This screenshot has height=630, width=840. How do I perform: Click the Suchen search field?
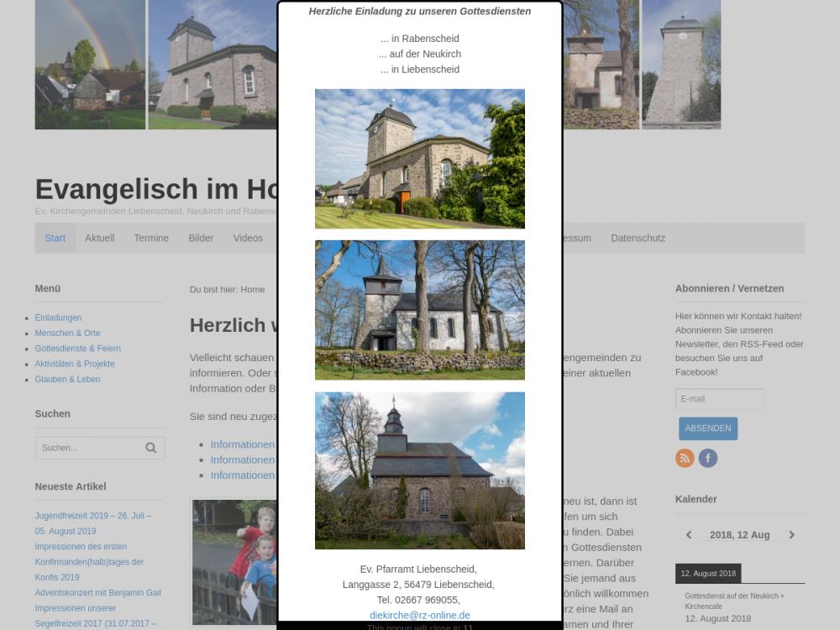pyautogui.click(x=88, y=448)
